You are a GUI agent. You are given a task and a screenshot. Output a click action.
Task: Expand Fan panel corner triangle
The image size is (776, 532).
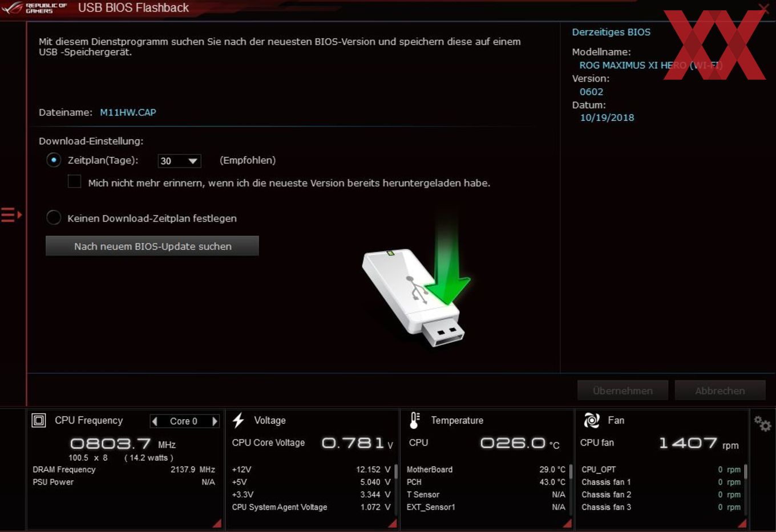coord(742,523)
